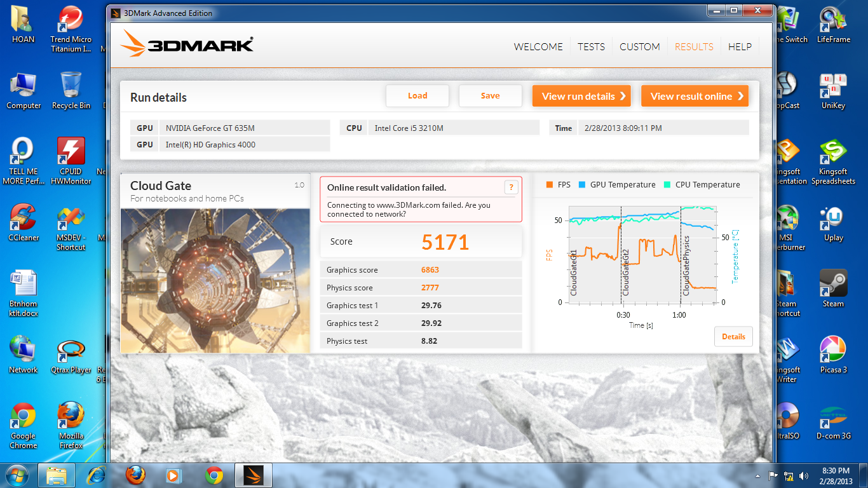
Task: Launch Internet Explorer from taskbar
Action: click(x=96, y=475)
